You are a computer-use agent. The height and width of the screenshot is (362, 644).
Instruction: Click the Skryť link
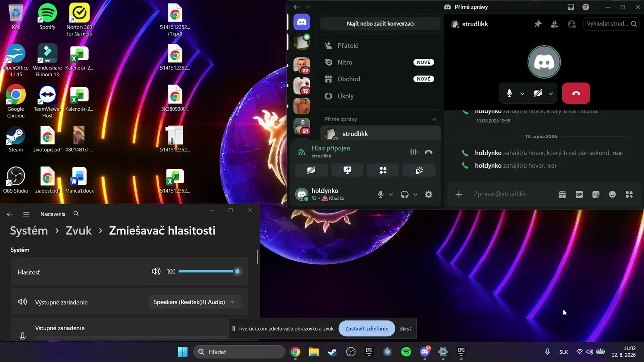406,329
